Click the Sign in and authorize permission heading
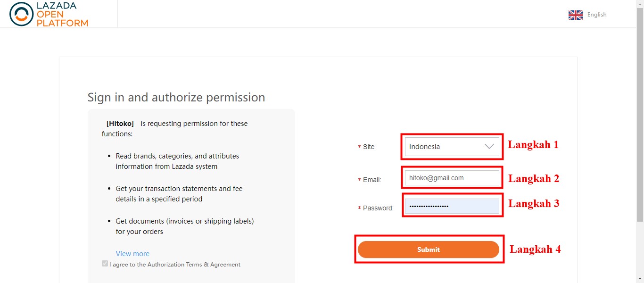 click(x=176, y=97)
